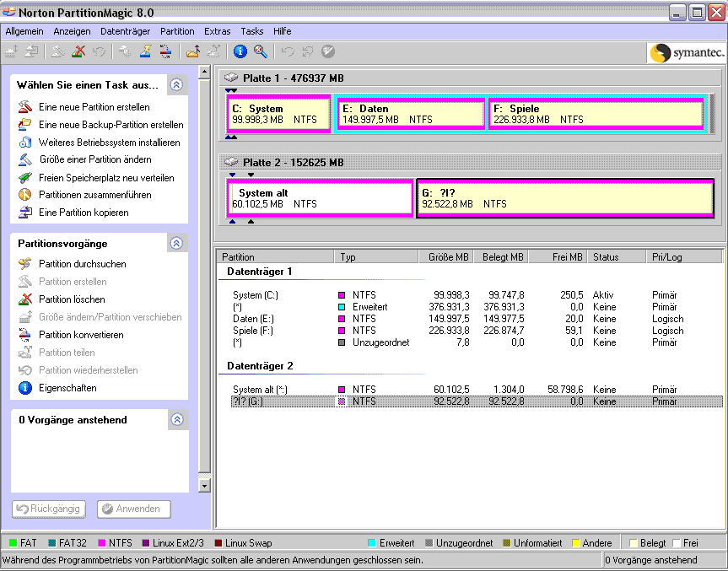Select the 'G: ?I?' partition block
Viewport: 728px width, 571px height.
[565, 198]
